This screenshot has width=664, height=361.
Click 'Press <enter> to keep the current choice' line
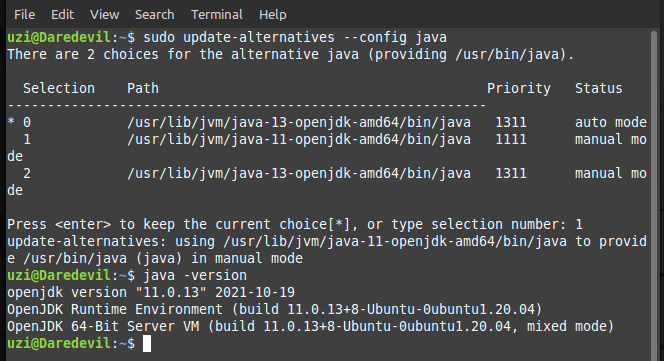pyautogui.click(x=295, y=224)
